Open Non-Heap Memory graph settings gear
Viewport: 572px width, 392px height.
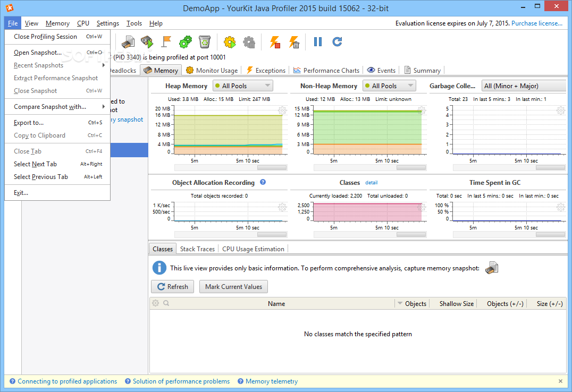point(422,110)
